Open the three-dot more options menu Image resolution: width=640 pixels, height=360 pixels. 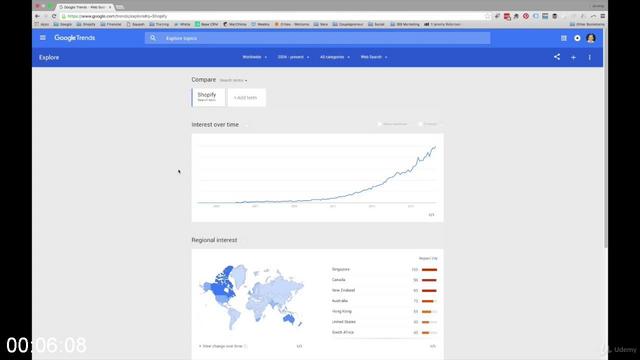[x=589, y=58]
